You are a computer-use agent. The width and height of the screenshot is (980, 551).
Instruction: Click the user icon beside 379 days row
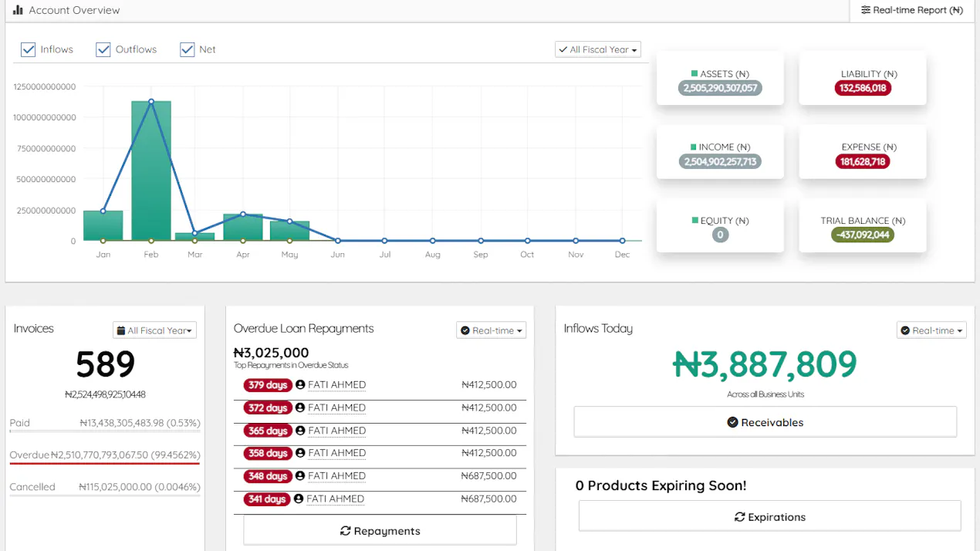click(300, 384)
